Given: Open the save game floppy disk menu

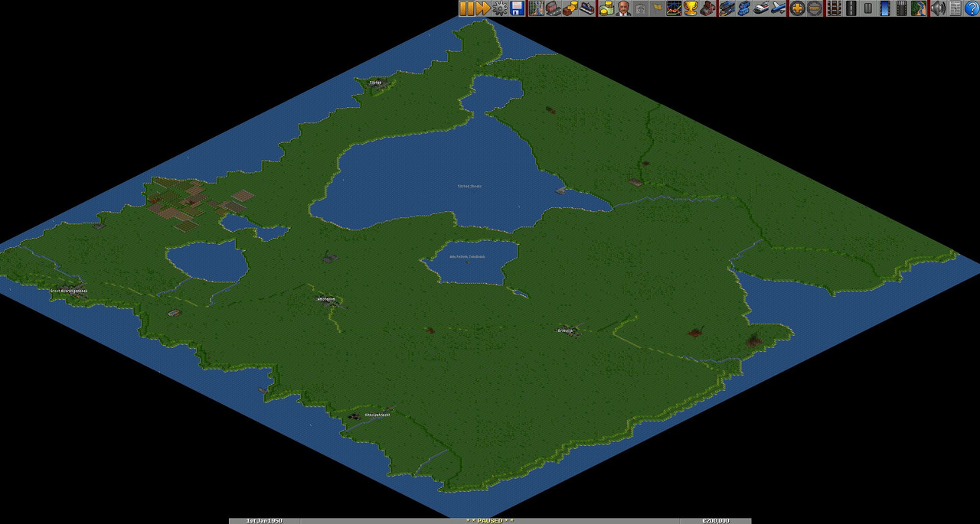Looking at the screenshot, I should (517, 8).
